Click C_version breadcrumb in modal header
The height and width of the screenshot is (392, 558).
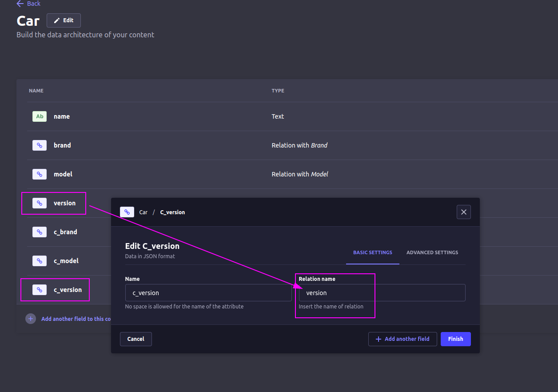[x=172, y=212]
